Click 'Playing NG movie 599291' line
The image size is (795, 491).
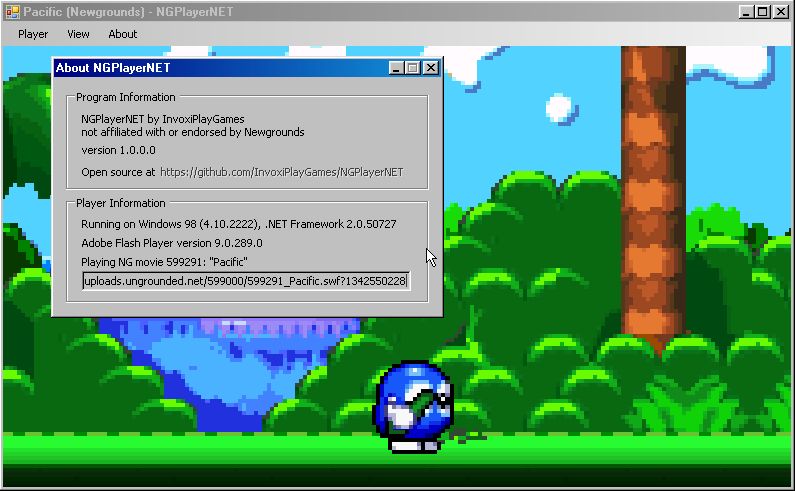coord(164,262)
